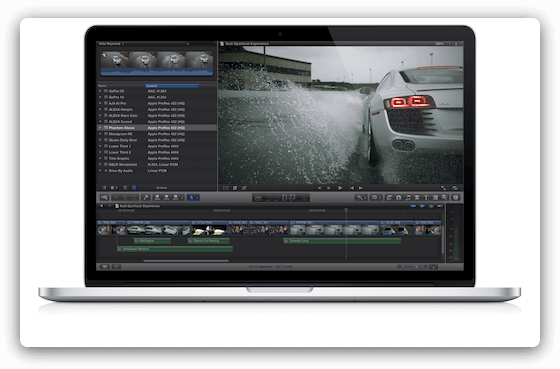Open the gear action menu in browser

(114, 188)
